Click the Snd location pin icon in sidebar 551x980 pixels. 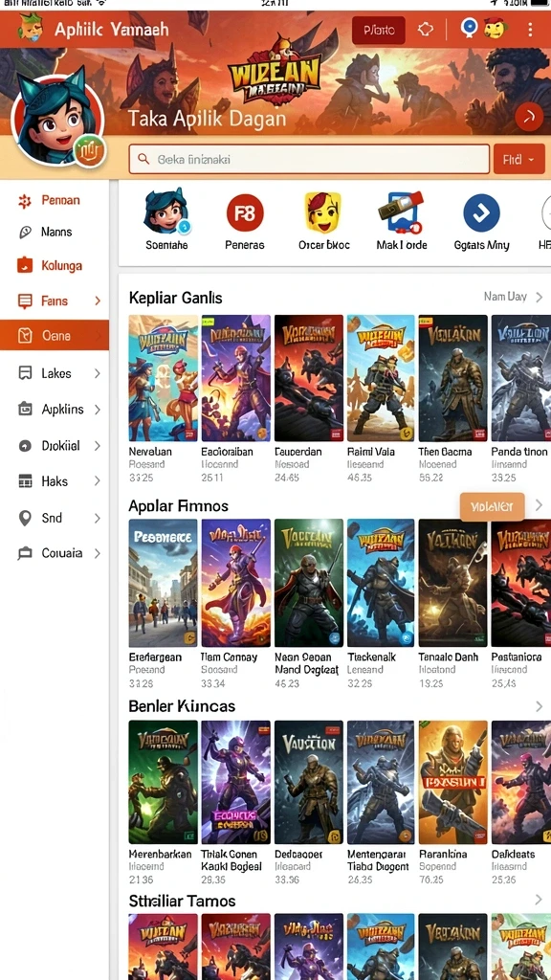[x=25, y=518]
